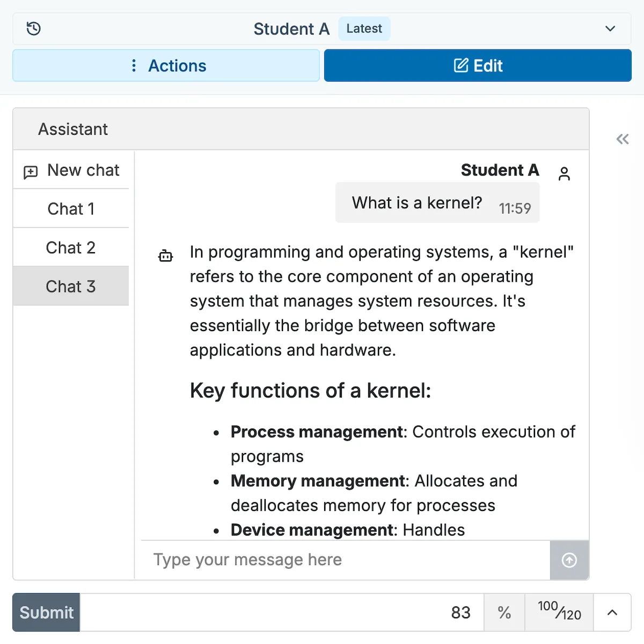Click the Edit button
Screen dimensions: 644x644
coord(478,65)
